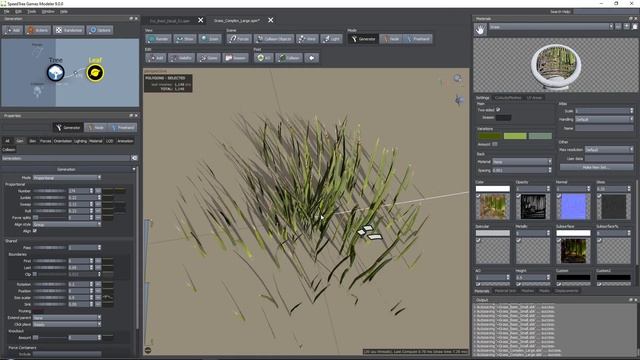640x360 pixels.
Task: Click the third Edit group toolbar button
Action: [209, 58]
